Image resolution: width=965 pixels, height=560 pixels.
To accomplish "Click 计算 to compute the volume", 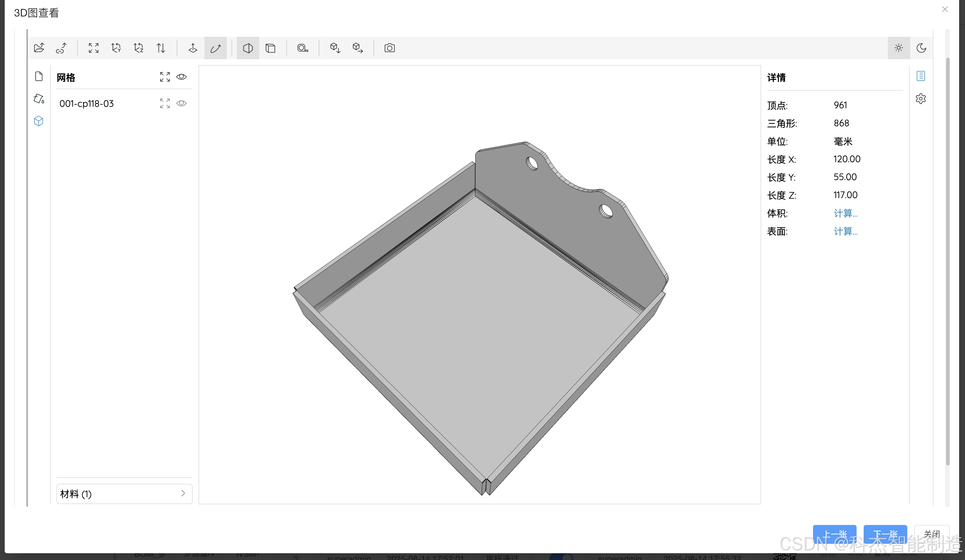I will 845,213.
